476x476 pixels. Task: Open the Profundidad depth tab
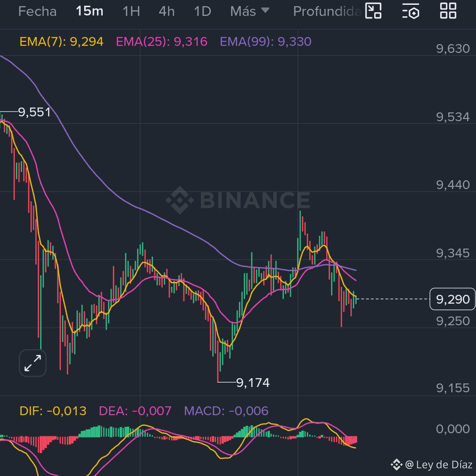327,11
